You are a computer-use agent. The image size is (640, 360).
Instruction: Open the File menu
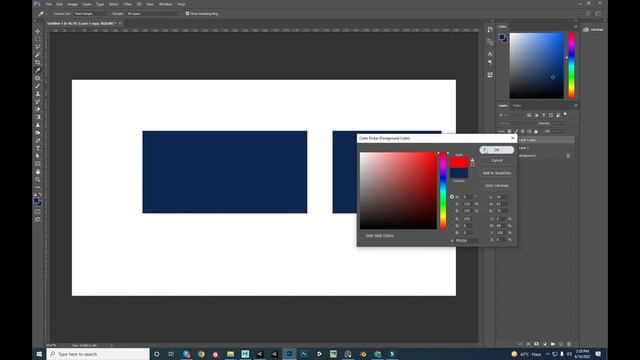pos(49,4)
